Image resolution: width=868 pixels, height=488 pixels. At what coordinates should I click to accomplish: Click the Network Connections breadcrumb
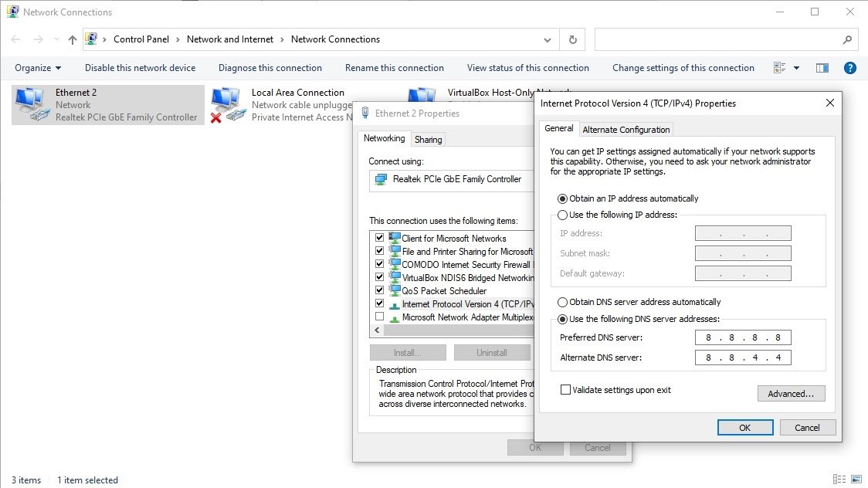335,39
